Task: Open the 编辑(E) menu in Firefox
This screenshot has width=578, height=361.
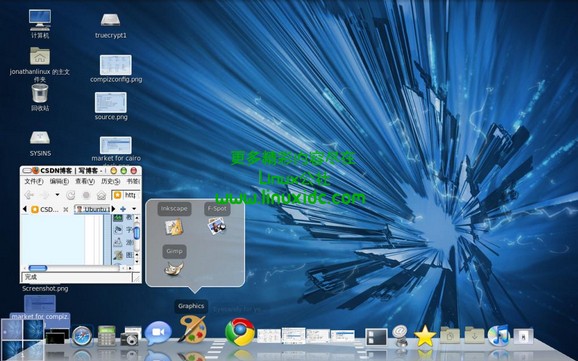Action: click(x=59, y=181)
